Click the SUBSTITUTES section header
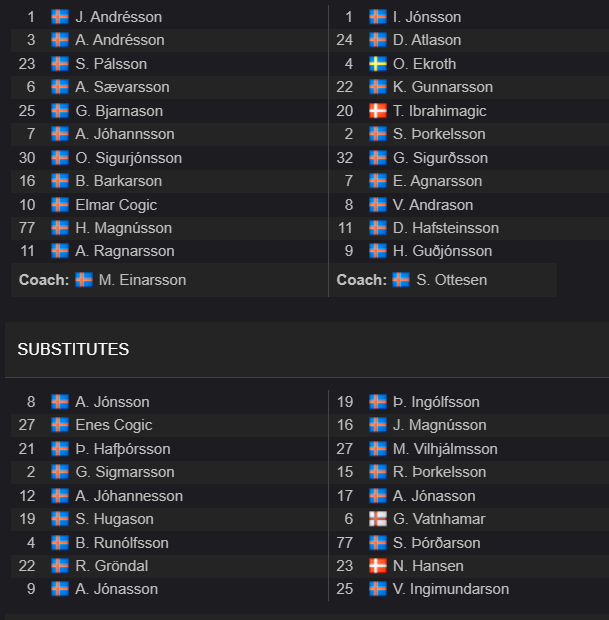 73,349
